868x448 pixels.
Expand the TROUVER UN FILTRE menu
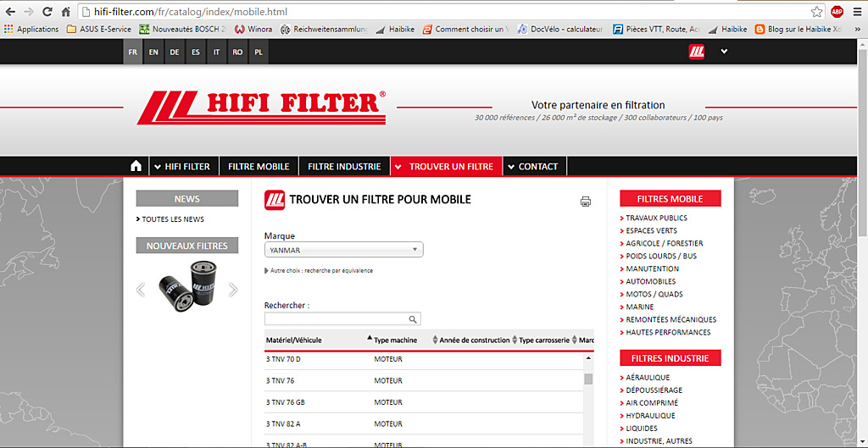pyautogui.click(x=446, y=166)
